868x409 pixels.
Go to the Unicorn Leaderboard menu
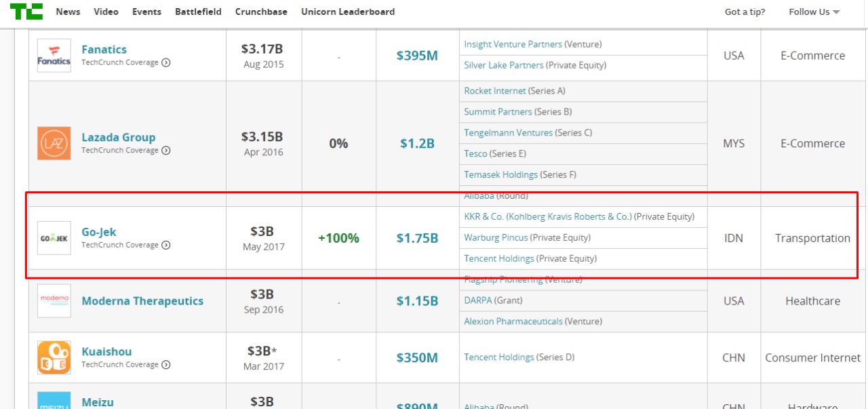pos(348,12)
